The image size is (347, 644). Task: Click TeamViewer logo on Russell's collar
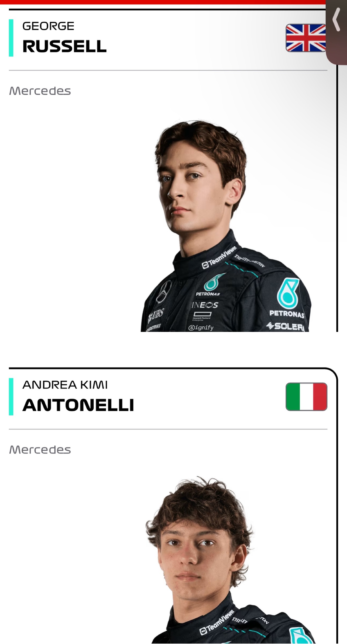219,258
